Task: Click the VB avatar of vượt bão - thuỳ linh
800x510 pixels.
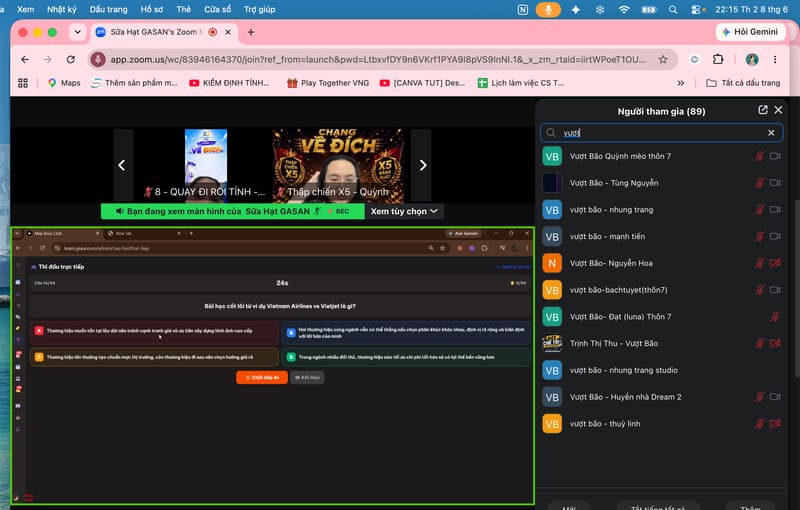Action: pos(552,424)
